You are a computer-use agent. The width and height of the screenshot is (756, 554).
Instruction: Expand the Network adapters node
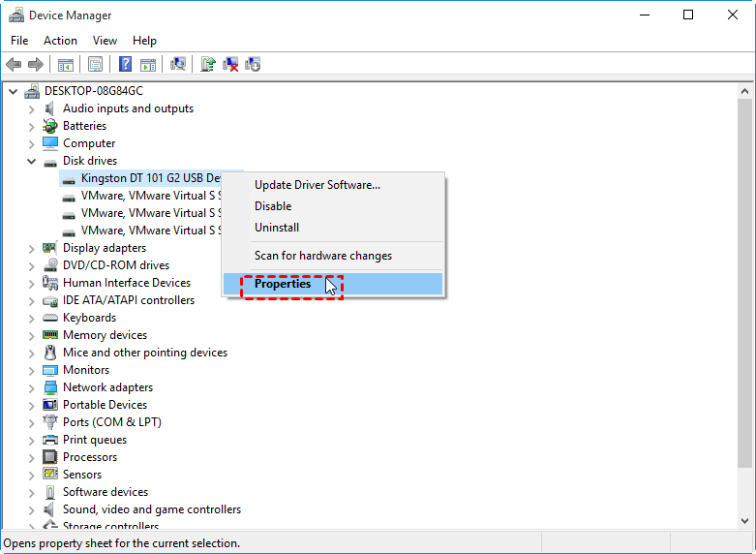tap(31, 388)
